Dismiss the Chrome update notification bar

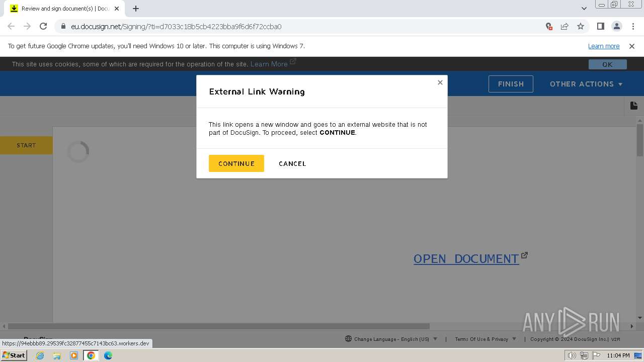coord(632,46)
